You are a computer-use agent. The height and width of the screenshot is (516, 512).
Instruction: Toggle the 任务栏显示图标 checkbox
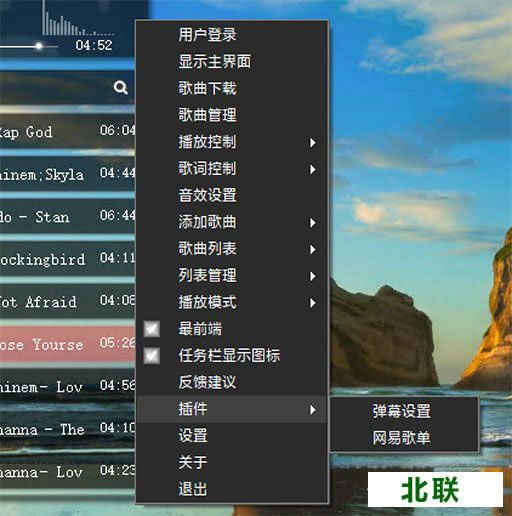152,356
